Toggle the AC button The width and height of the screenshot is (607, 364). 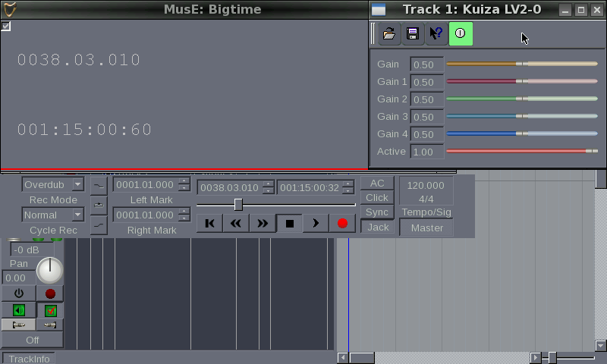tap(377, 184)
